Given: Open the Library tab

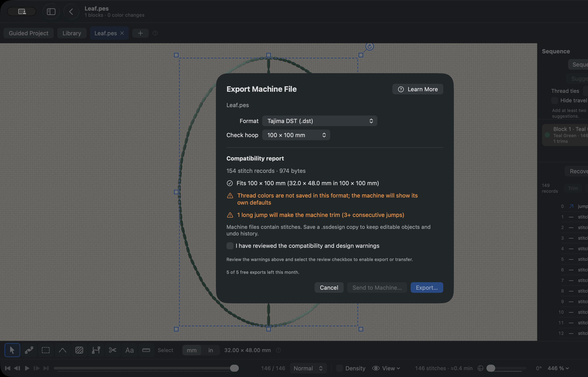Looking at the screenshot, I should 72,33.
